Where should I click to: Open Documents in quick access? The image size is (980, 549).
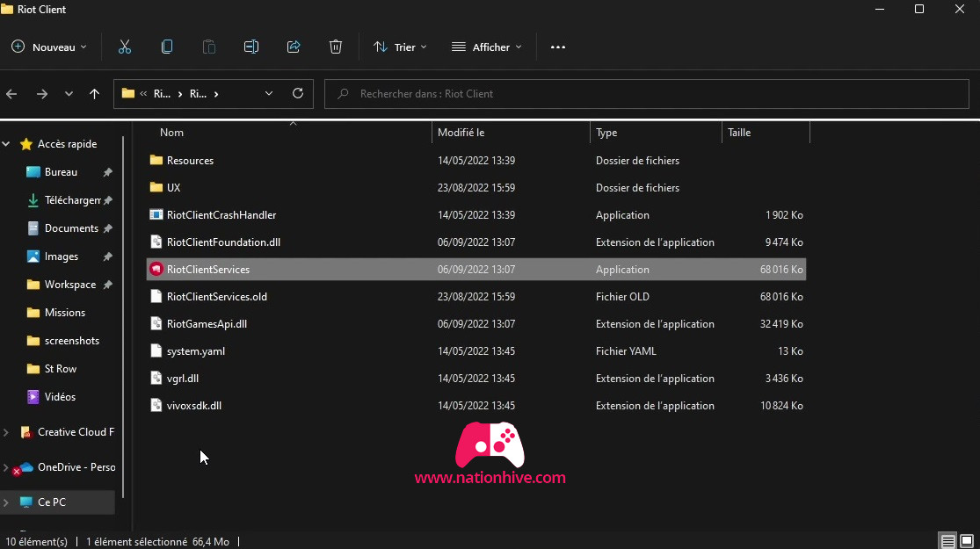click(71, 228)
